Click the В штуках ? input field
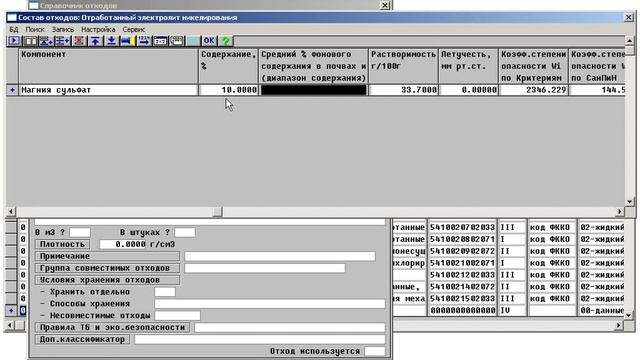Viewport: 640px width, 360px height. pos(185,232)
